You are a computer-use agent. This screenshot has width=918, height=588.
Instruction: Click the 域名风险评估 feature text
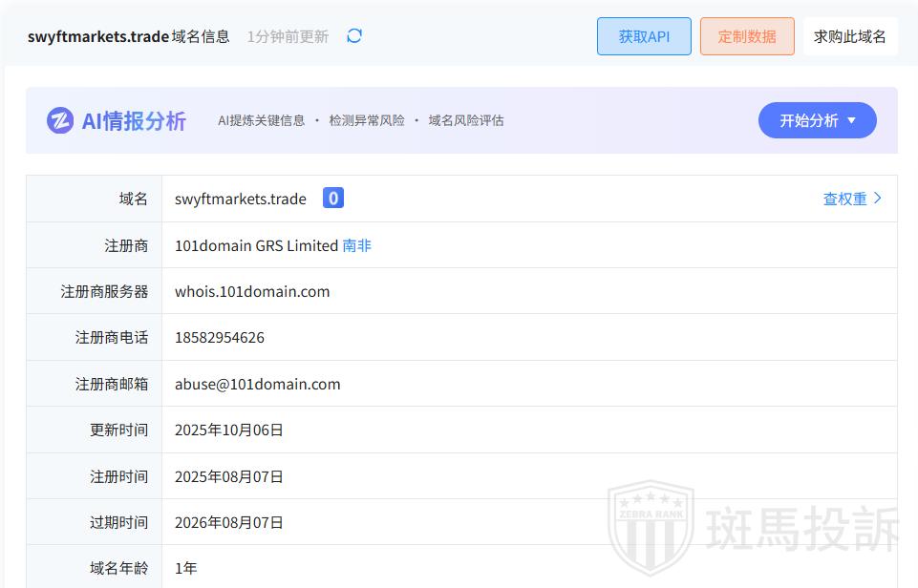(466, 120)
